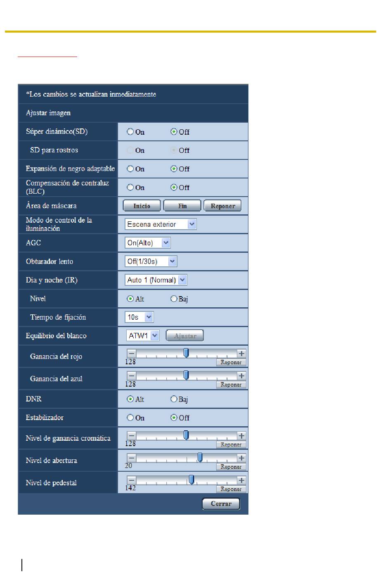Decrease Nivel de pedestal with minus button
The image size is (392, 577).
tap(131, 480)
